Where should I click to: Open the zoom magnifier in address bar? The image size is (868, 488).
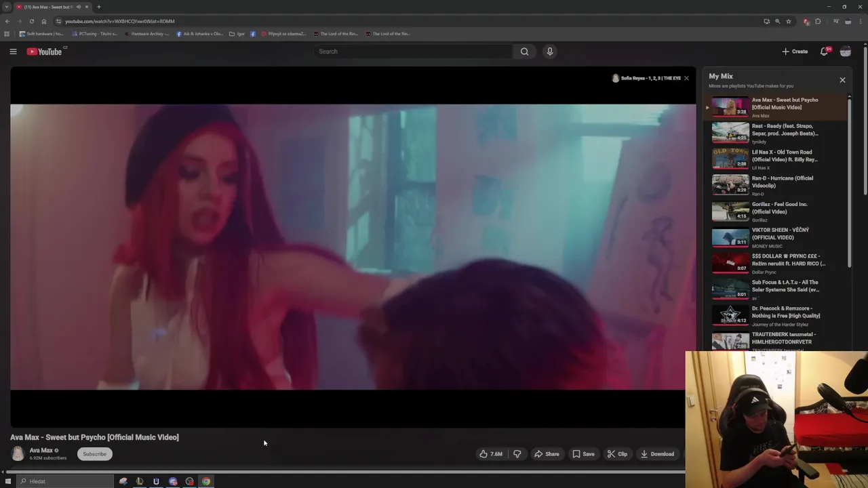(777, 21)
